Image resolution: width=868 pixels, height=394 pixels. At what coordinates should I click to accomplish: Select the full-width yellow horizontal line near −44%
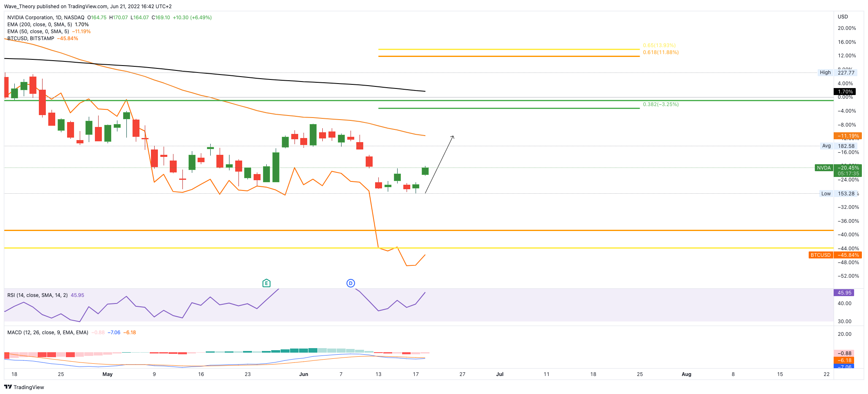pos(419,248)
